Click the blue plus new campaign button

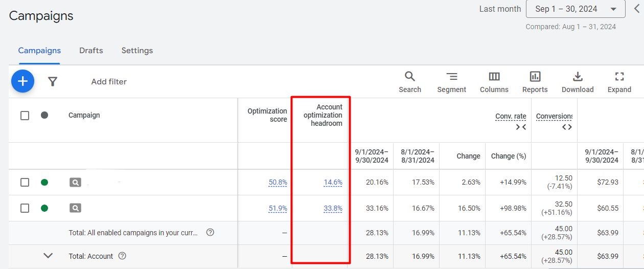(22, 81)
